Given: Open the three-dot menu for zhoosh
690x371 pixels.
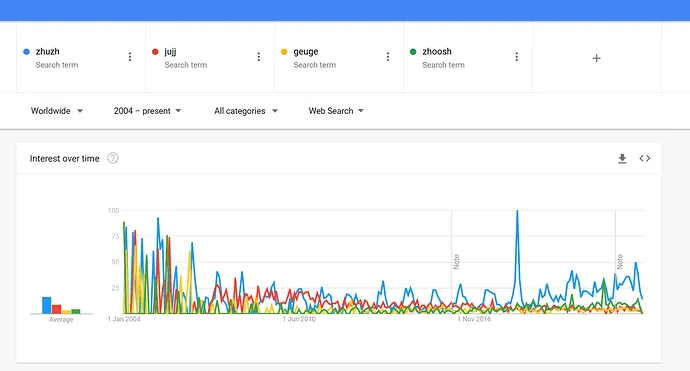Looking at the screenshot, I should pos(517,57).
